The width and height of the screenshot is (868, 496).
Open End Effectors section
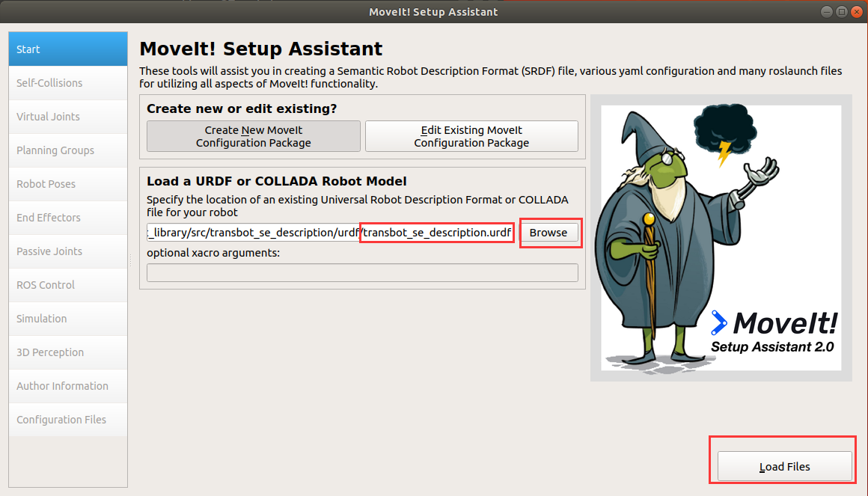[x=68, y=218]
